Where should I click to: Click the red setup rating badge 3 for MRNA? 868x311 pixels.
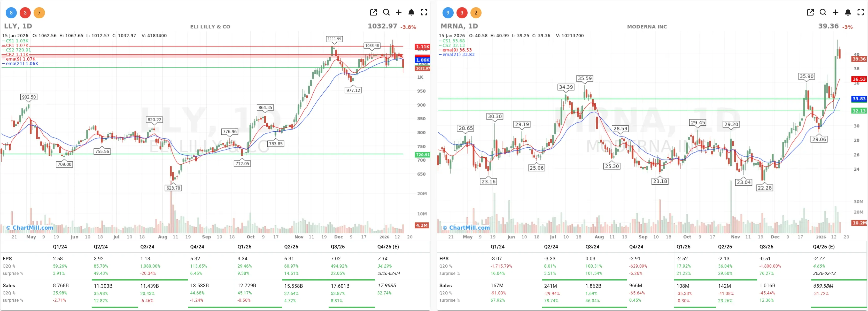point(462,12)
